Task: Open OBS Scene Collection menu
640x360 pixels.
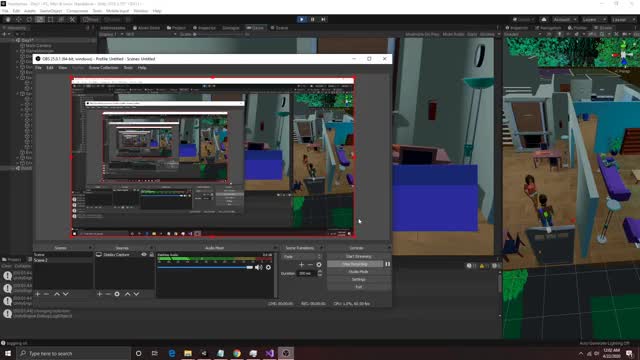Action: tap(103, 68)
